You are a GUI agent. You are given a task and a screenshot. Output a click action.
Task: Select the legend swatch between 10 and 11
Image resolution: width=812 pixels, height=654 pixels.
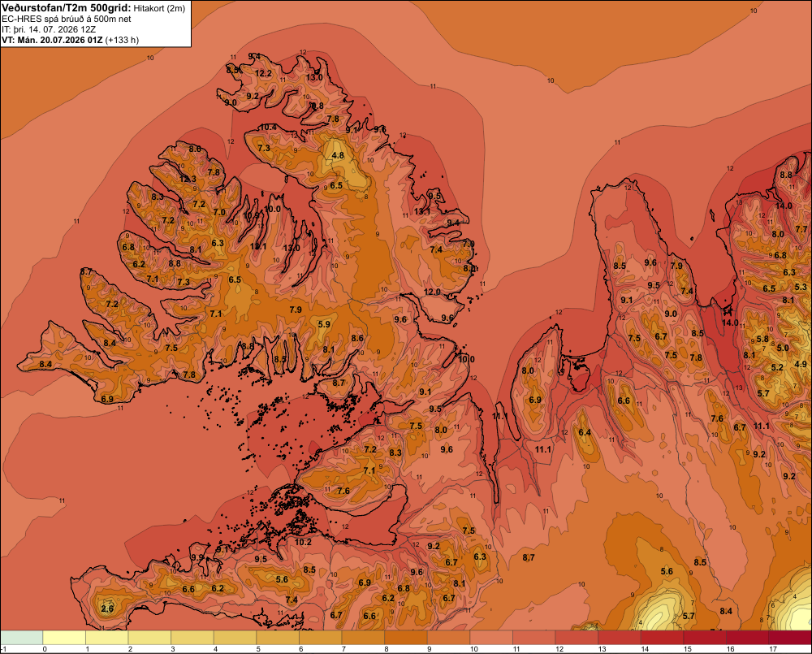[491, 638]
